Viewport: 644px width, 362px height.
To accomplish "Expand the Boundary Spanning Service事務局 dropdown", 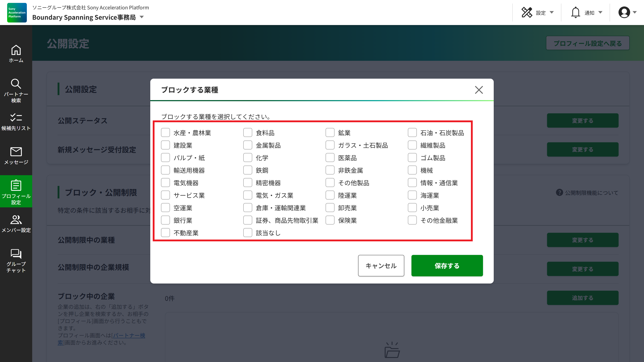I will 142,17.
